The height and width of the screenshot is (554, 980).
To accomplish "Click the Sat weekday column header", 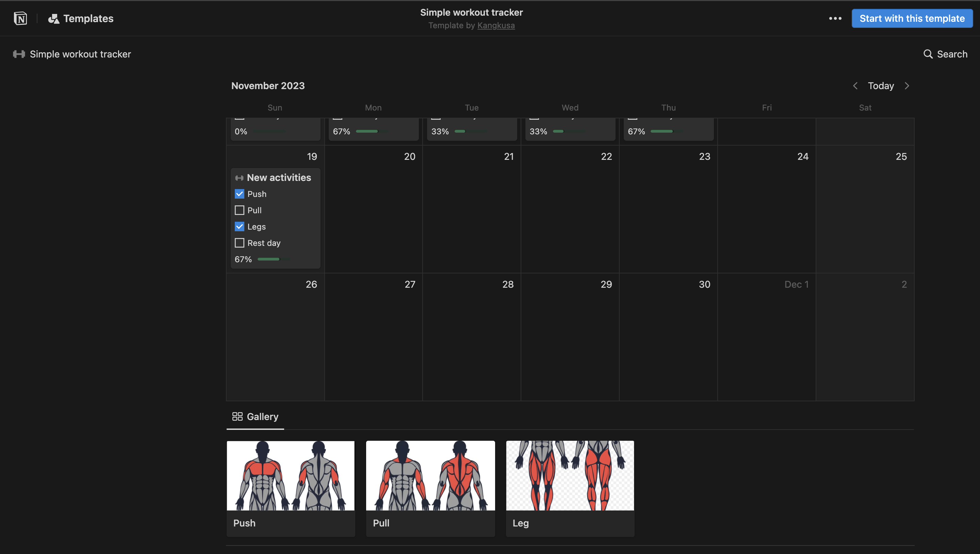I will (865, 108).
